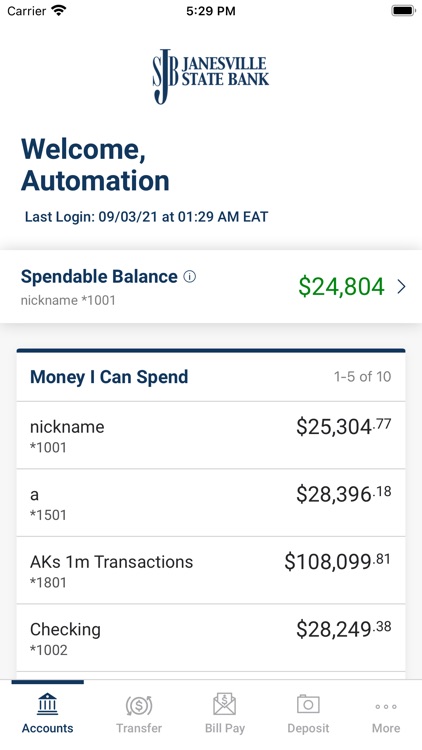Open the Transfer dollar arrows icon
The image size is (422, 750).
click(139, 705)
